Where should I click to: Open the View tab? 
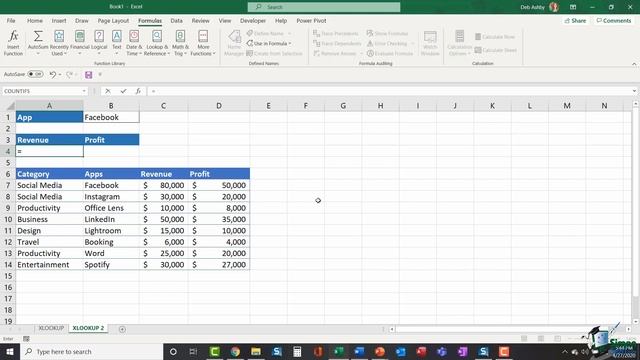tap(224, 20)
